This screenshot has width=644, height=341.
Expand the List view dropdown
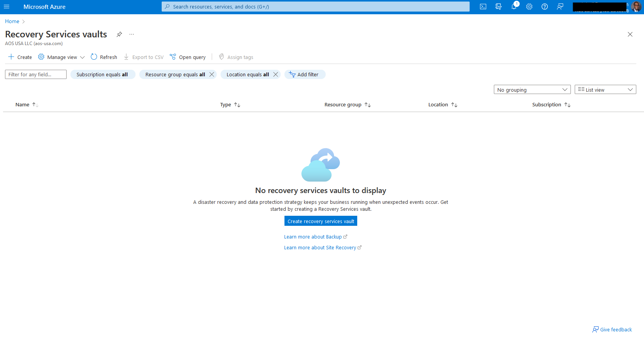pos(606,89)
